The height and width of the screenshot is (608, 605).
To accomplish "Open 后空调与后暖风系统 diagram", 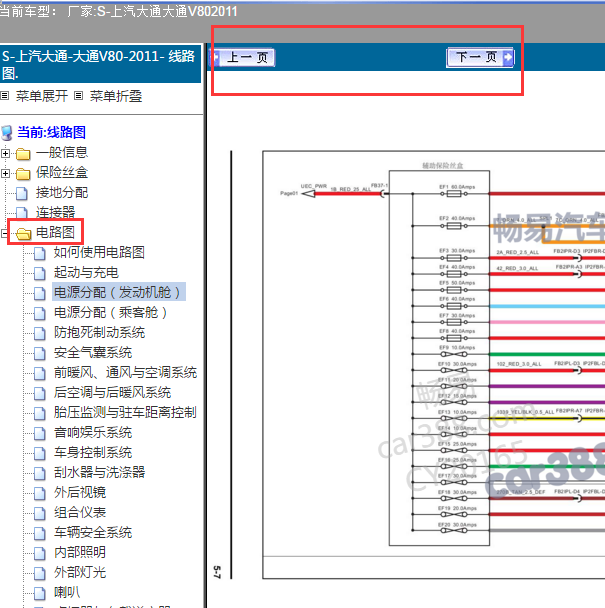I will 112,392.
